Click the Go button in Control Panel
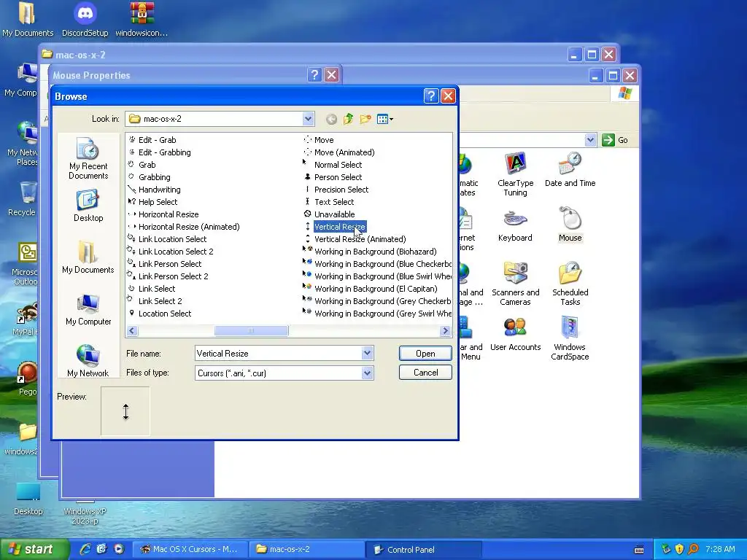 pos(616,140)
